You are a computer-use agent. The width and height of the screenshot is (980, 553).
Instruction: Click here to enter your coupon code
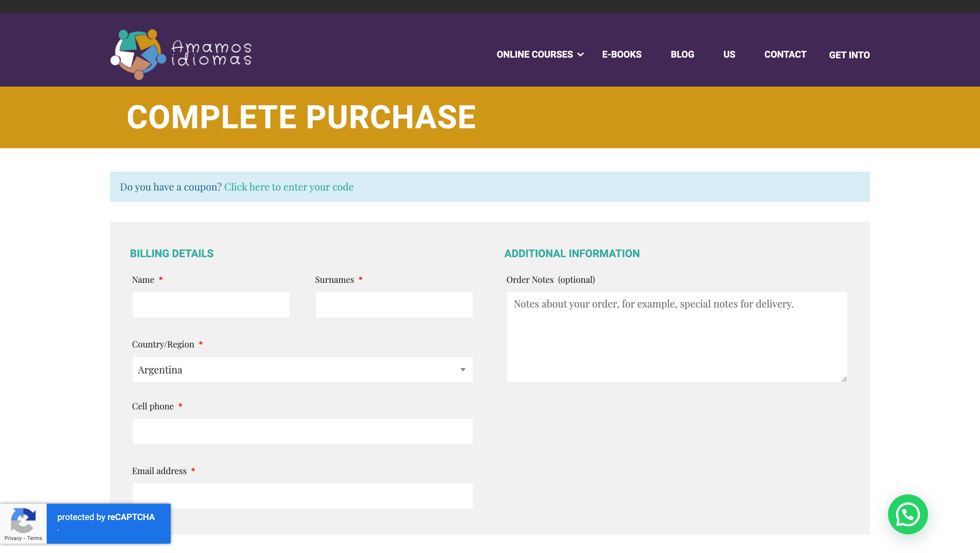click(x=289, y=187)
